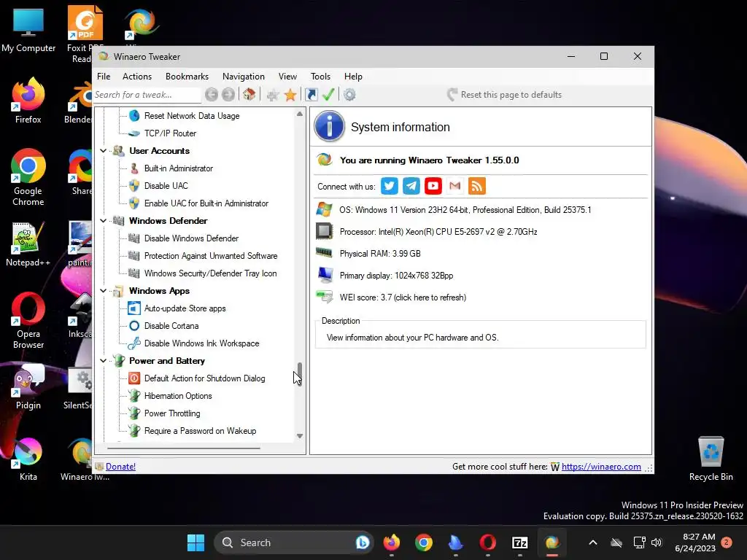Add bookmark using the gray star-plus icon
This screenshot has width=747, height=560.
[273, 95]
